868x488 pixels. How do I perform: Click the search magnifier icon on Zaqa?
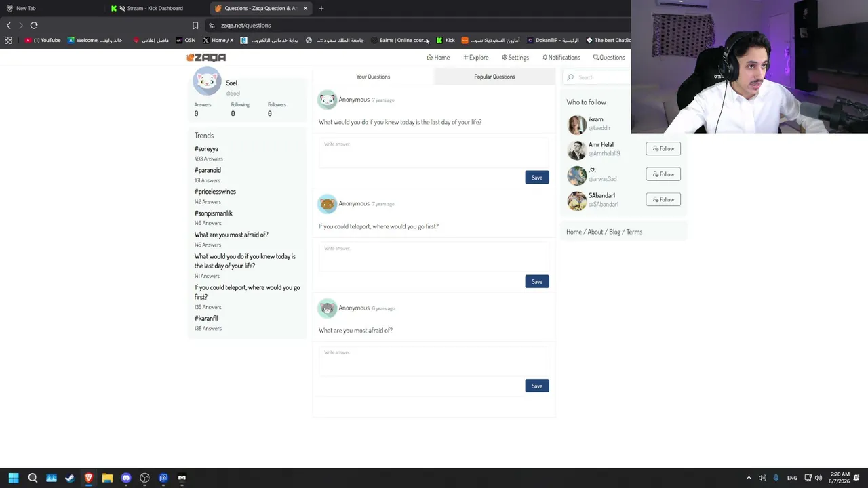[x=570, y=77]
